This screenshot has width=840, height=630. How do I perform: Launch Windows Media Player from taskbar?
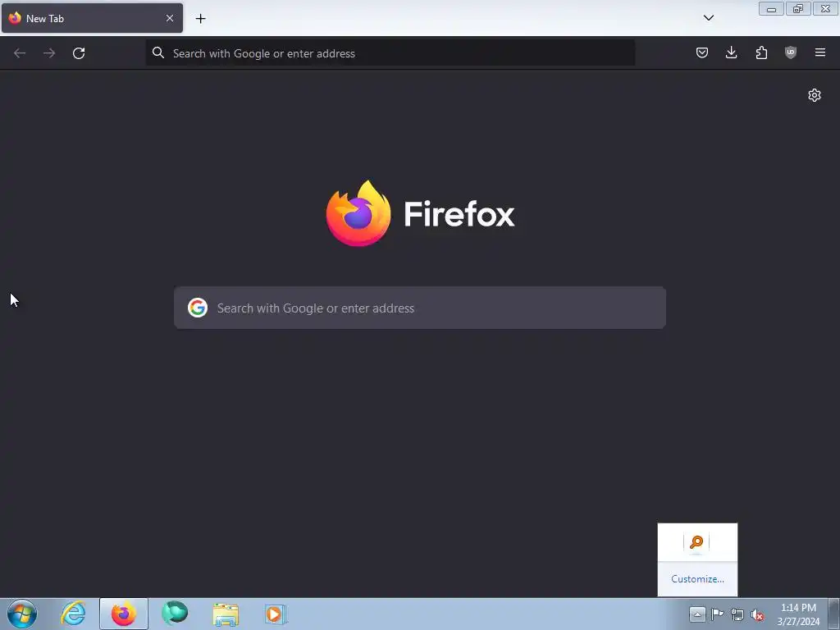click(x=276, y=614)
